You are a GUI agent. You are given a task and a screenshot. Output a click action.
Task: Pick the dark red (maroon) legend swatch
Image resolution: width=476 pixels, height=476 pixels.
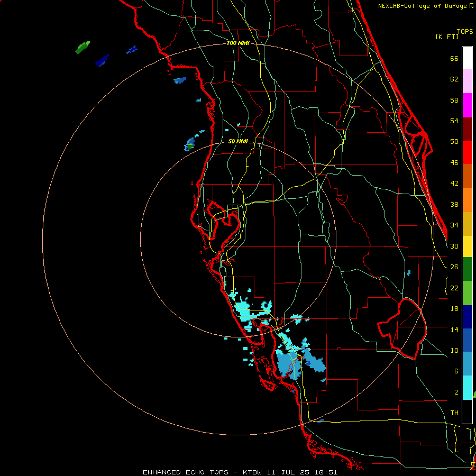(467, 129)
